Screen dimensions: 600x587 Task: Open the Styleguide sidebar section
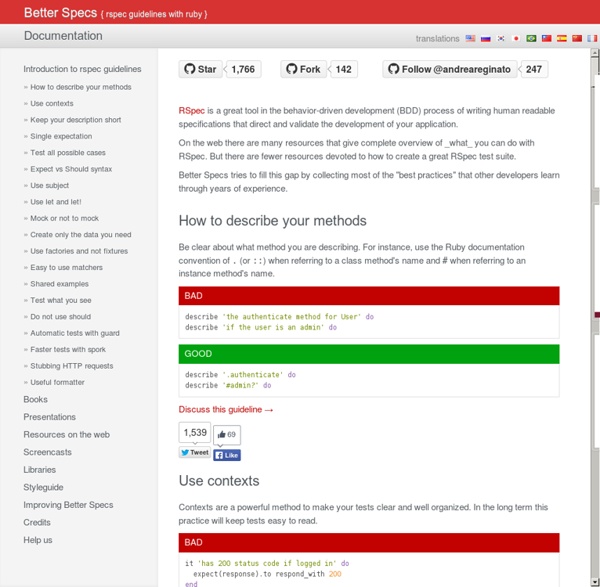[44, 488]
